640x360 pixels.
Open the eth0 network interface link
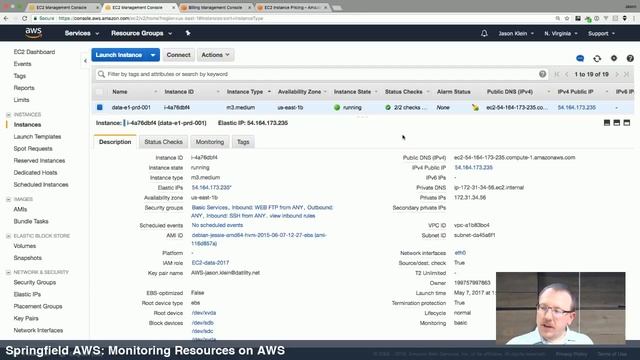pos(460,253)
